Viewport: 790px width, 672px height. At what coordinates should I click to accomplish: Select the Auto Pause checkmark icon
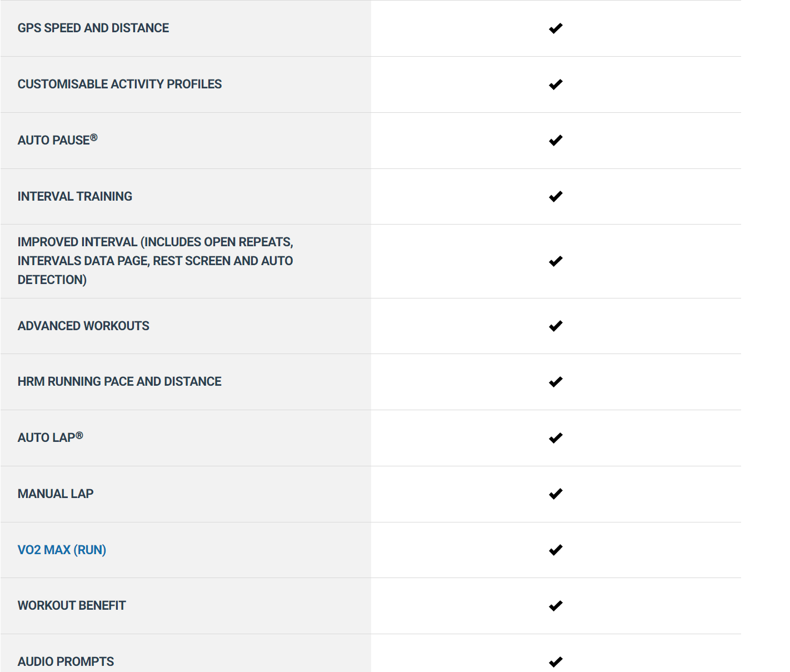click(556, 141)
